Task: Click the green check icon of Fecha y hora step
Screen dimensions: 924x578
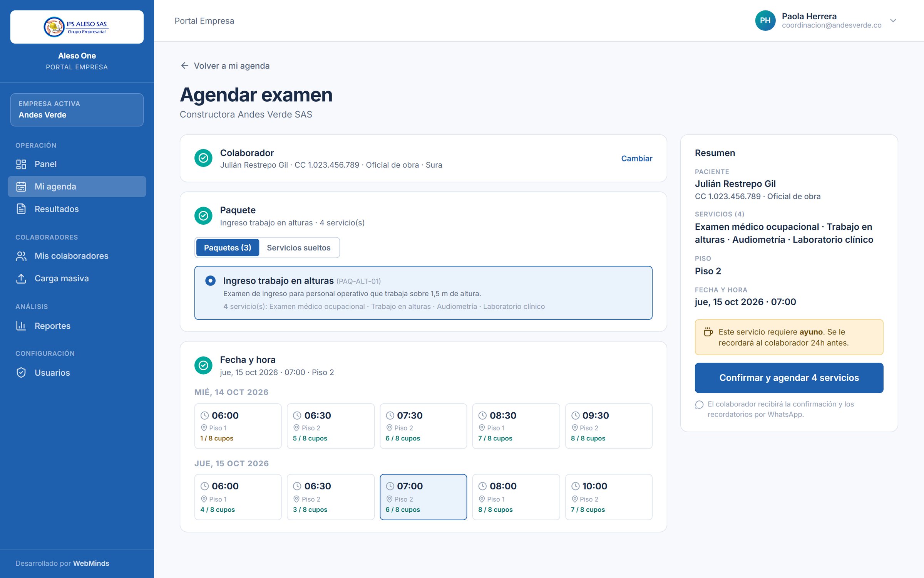Action: point(203,365)
